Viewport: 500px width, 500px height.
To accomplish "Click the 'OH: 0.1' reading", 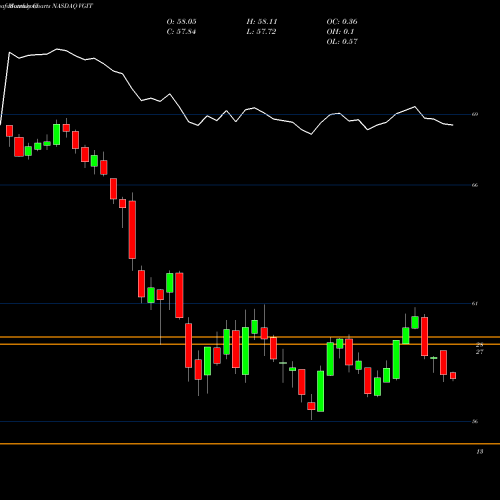I will tap(340, 32).
